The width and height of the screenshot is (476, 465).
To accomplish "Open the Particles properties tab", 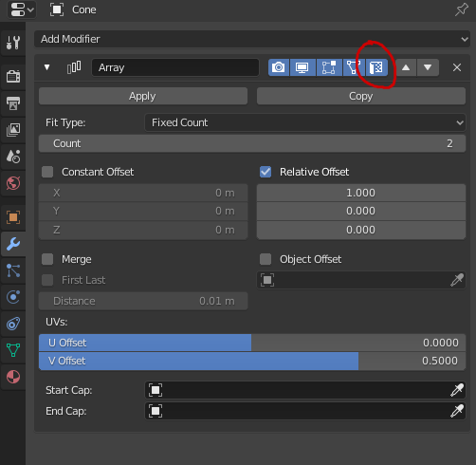I will 13,270.
